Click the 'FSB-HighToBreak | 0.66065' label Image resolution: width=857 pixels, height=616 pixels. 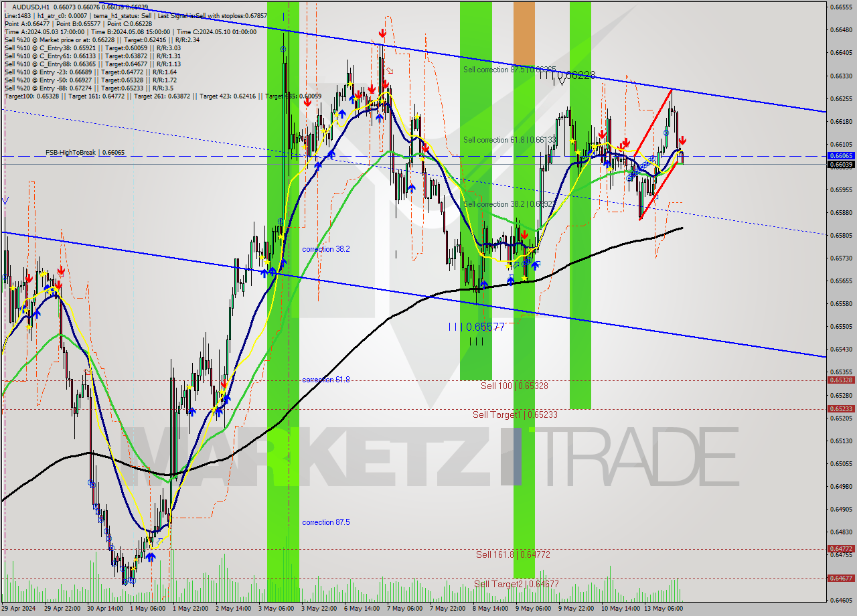(x=85, y=153)
